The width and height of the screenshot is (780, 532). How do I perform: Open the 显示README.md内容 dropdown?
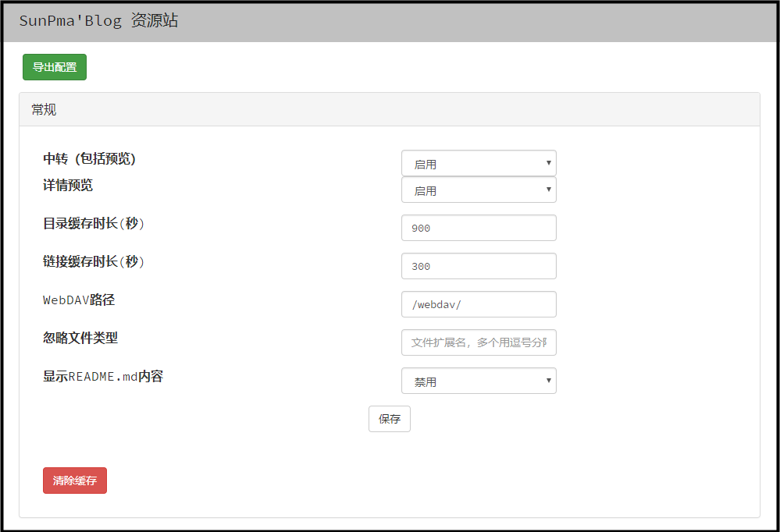pos(478,381)
